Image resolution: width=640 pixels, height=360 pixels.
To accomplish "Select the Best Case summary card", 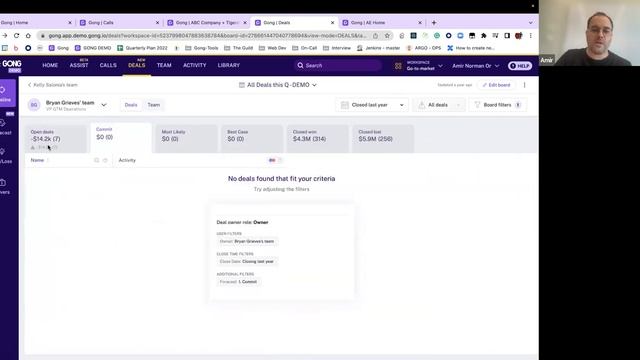I will pyautogui.click(x=252, y=139).
